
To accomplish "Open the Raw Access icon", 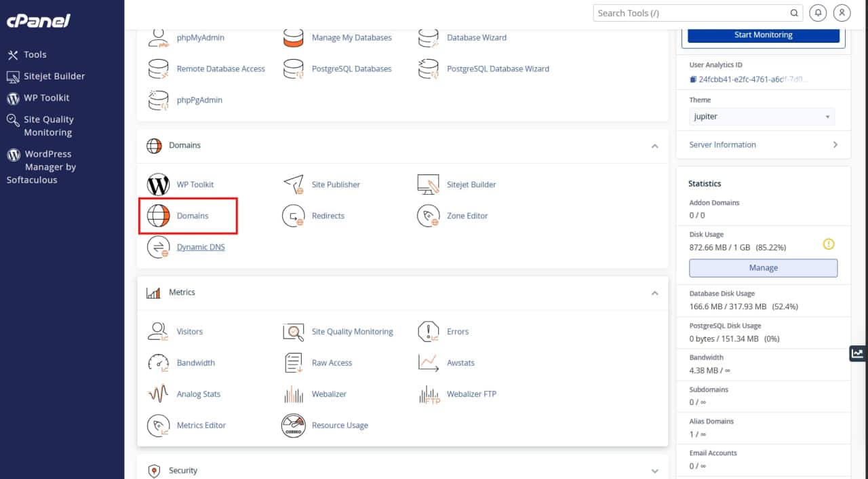I will [x=293, y=363].
